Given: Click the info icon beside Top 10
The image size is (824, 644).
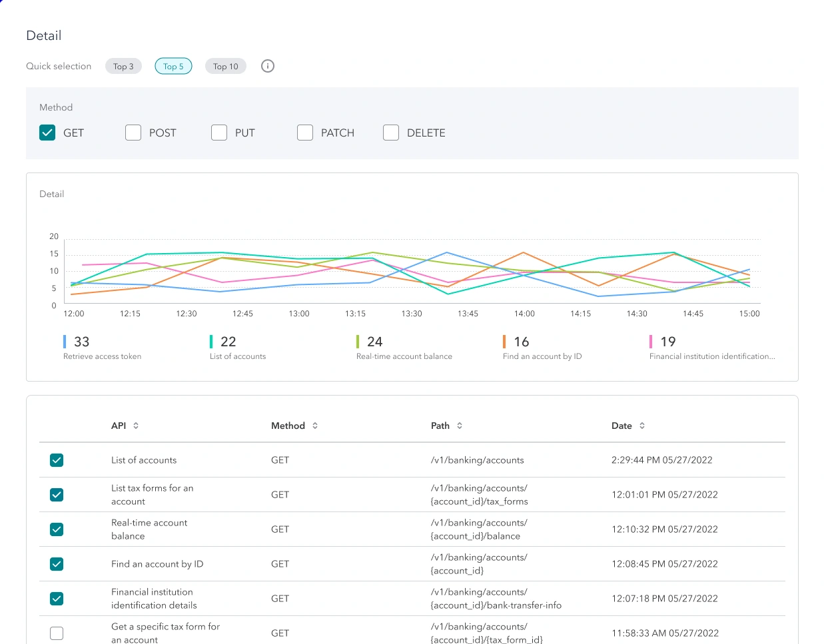Looking at the screenshot, I should [x=268, y=66].
